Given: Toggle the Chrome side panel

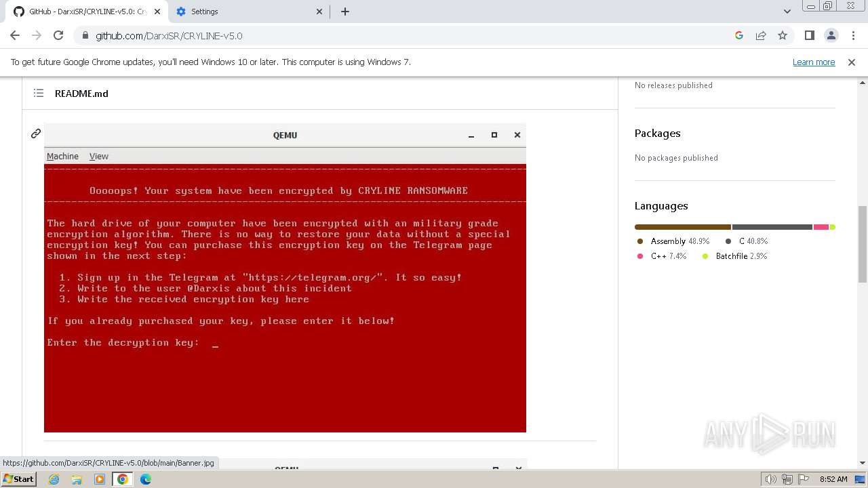Looking at the screenshot, I should pos(810,35).
